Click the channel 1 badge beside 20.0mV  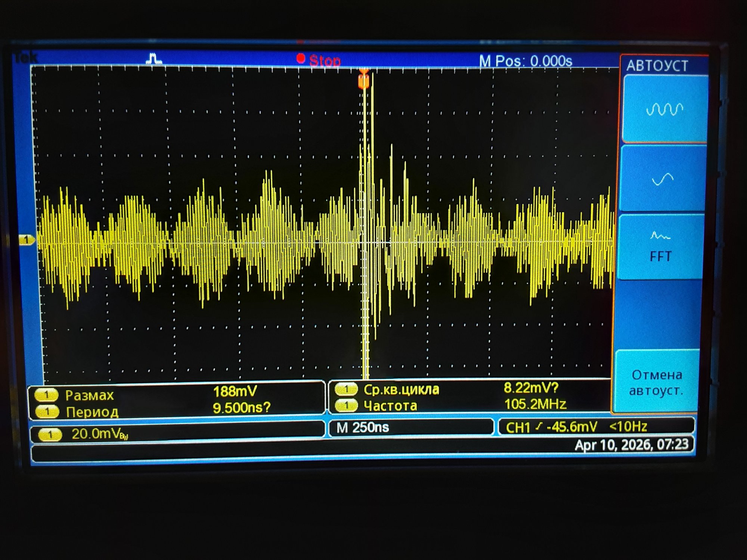click(50, 435)
